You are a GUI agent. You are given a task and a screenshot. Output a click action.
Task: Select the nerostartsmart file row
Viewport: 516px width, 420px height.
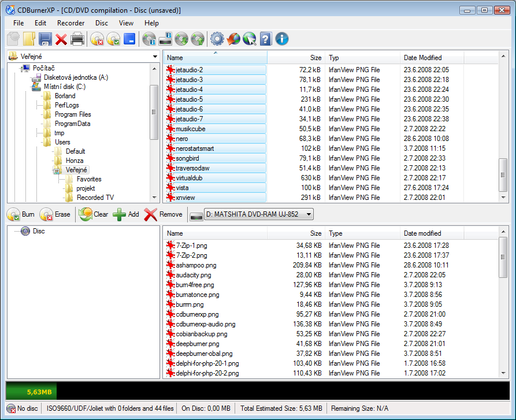pyautogui.click(x=216, y=148)
